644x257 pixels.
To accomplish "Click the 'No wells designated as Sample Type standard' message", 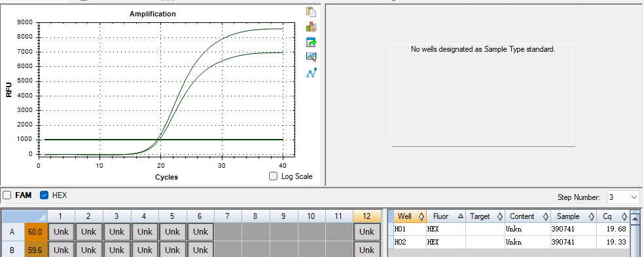I will point(483,49).
